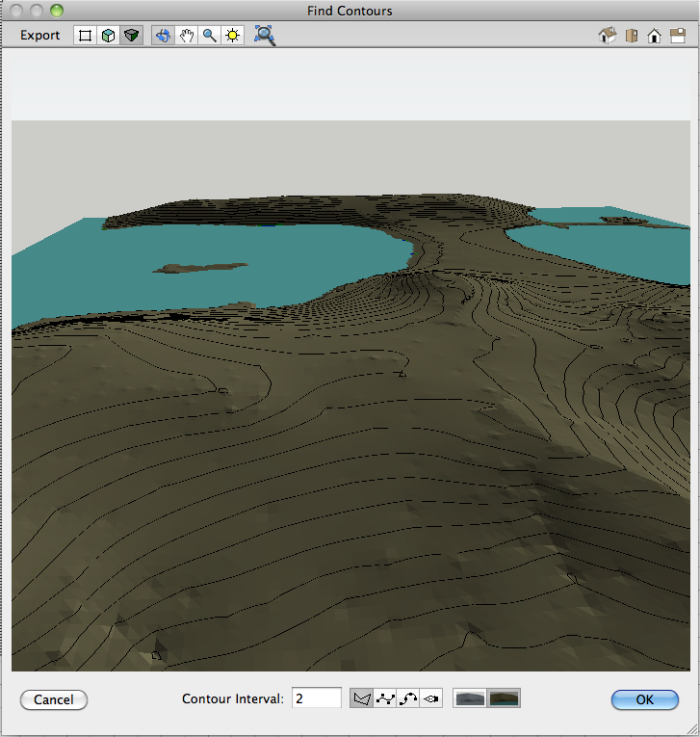700x737 pixels.
Task: Open the Export menu
Action: click(x=39, y=36)
